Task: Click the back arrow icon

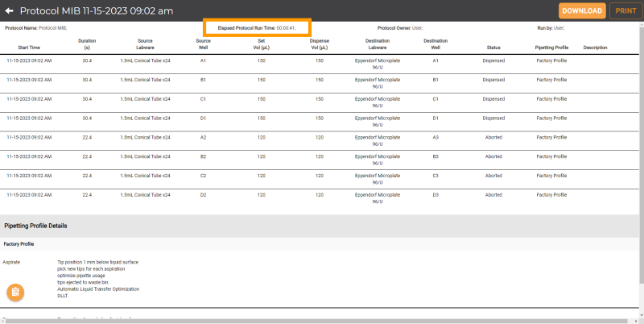Action: coord(10,11)
